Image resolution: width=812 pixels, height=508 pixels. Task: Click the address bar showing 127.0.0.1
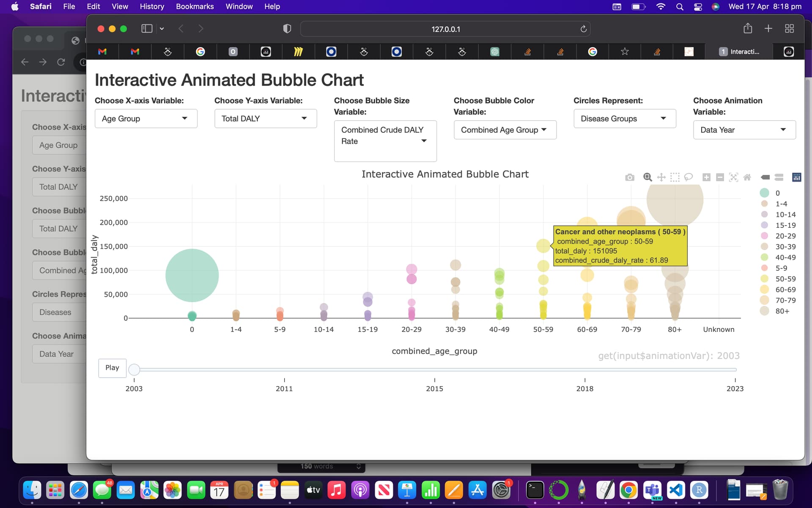click(x=445, y=29)
